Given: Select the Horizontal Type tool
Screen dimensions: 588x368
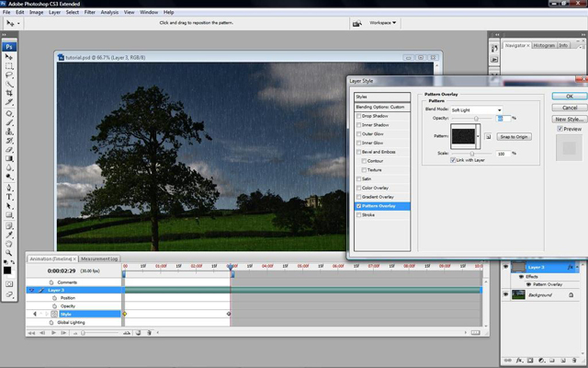Looking at the screenshot, I should click(9, 197).
